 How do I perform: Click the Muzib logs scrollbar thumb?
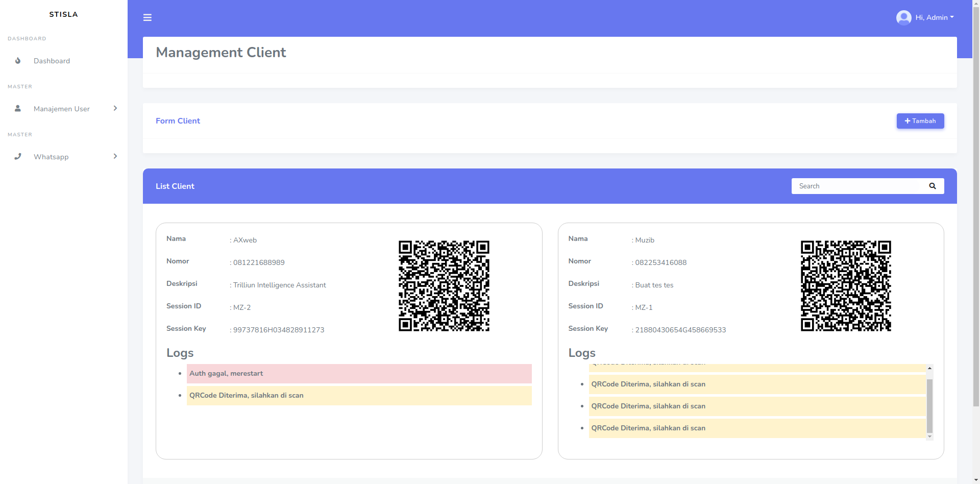click(929, 406)
